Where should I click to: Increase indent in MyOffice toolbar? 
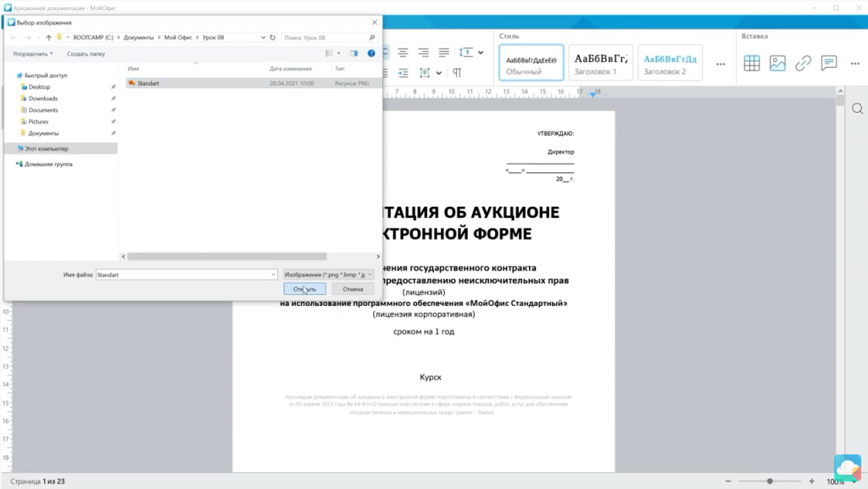(403, 73)
